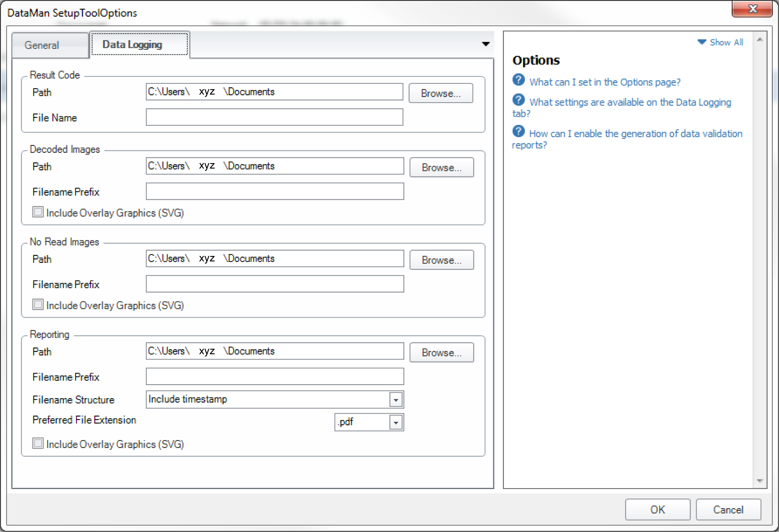
Task: Click the Result Code File Name field
Action: [274, 117]
